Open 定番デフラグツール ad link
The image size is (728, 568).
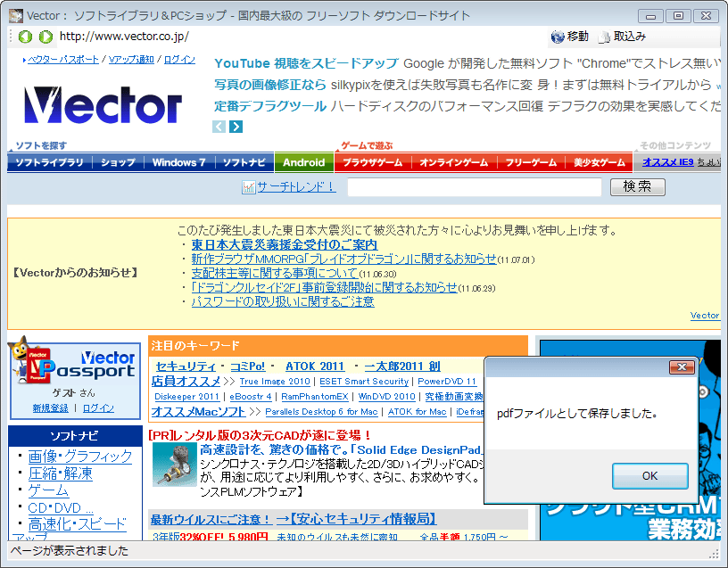click(270, 106)
